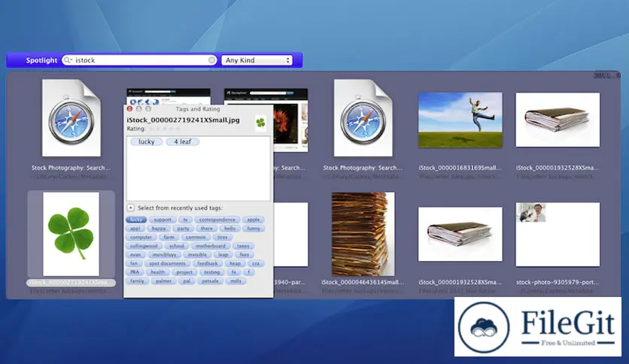Add the testing tag

click(212, 272)
